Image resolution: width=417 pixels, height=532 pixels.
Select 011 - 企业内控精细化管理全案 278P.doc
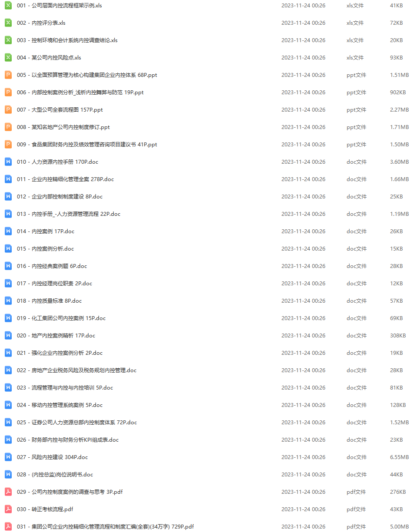coord(66,179)
